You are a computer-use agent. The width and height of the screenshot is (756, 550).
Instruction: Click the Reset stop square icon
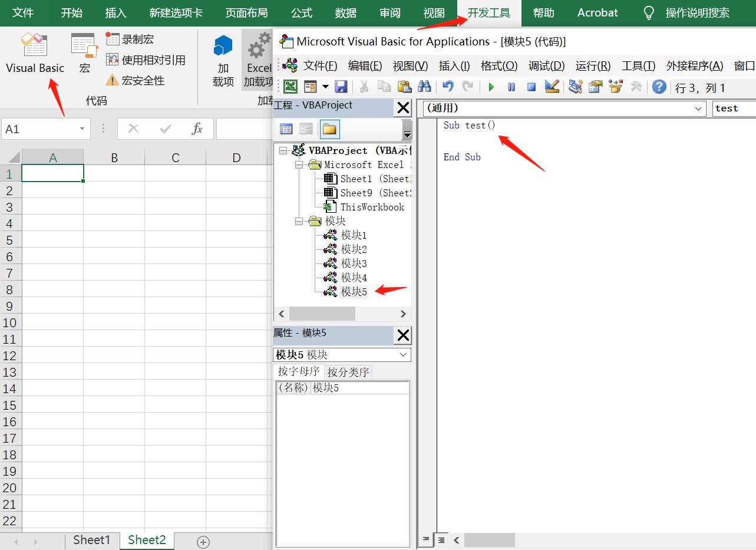(x=531, y=87)
